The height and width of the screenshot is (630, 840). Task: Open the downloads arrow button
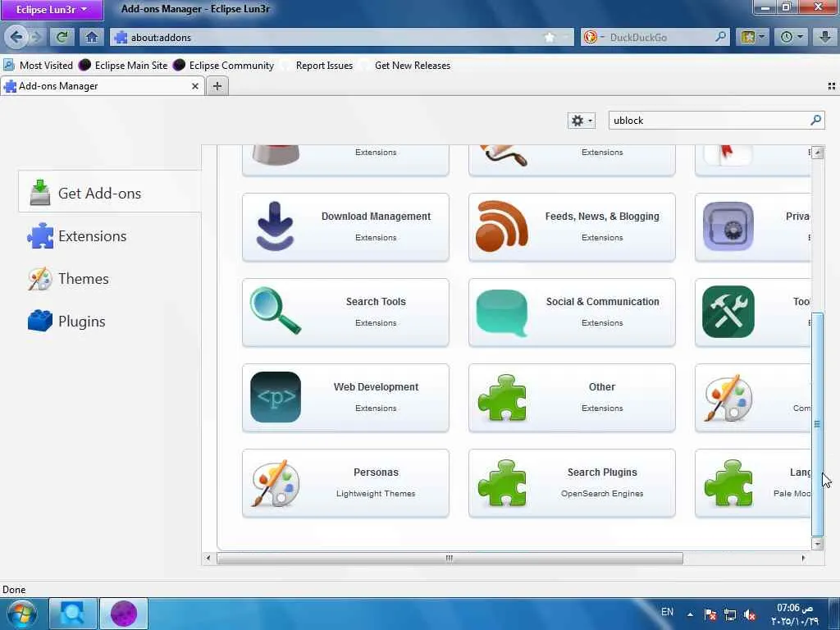point(824,37)
